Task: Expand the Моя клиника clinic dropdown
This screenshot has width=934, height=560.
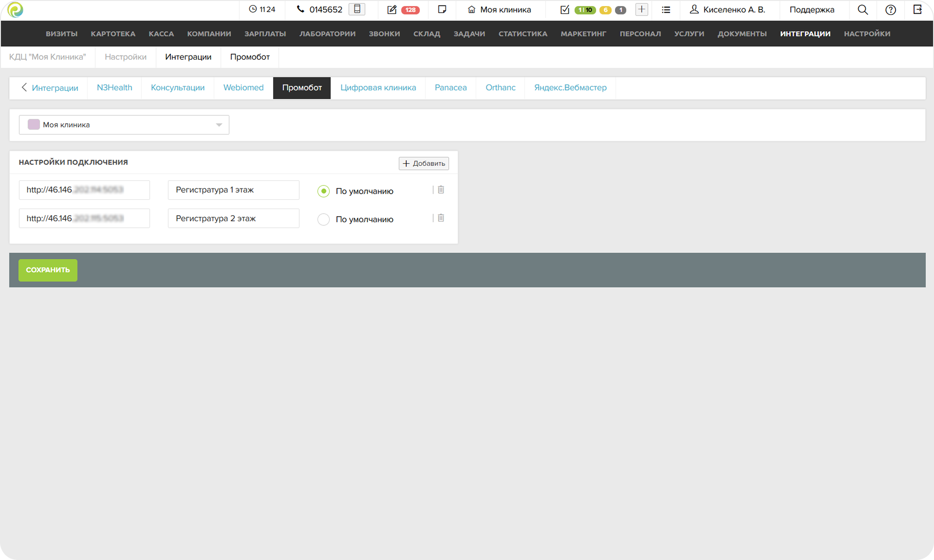Action: pos(219,125)
